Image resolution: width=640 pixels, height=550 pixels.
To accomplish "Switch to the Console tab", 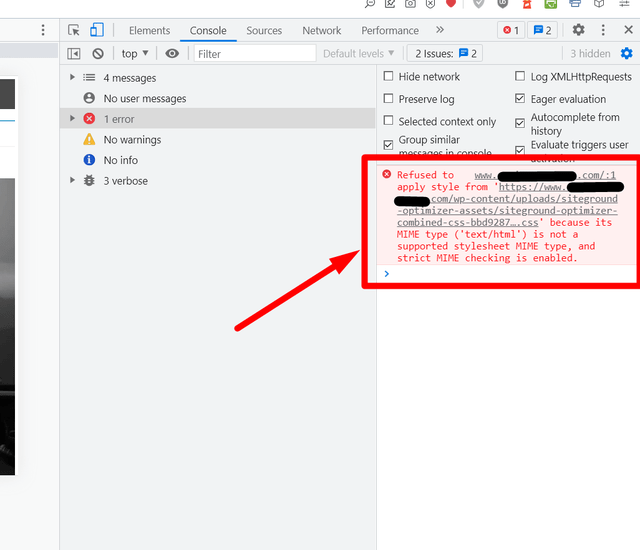I will pyautogui.click(x=208, y=31).
